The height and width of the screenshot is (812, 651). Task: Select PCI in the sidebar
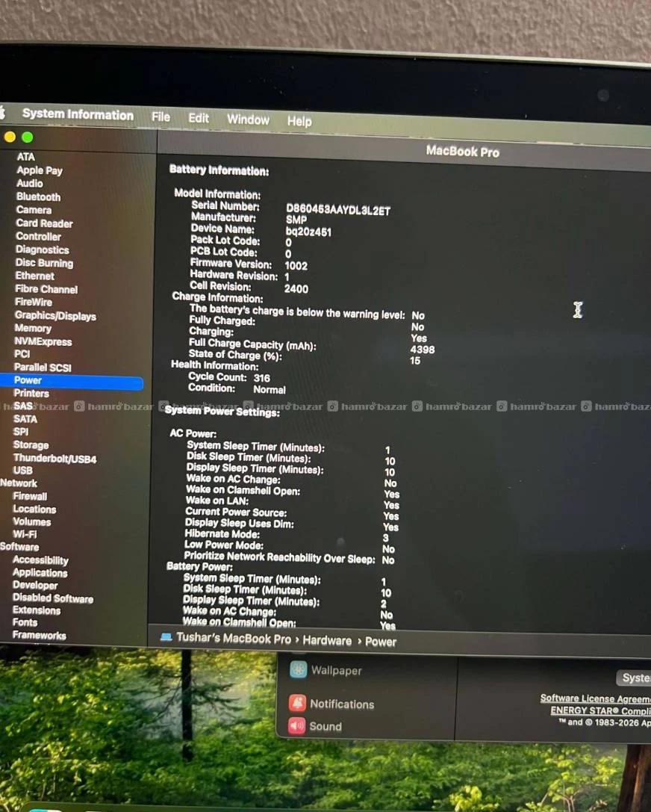[x=22, y=353]
